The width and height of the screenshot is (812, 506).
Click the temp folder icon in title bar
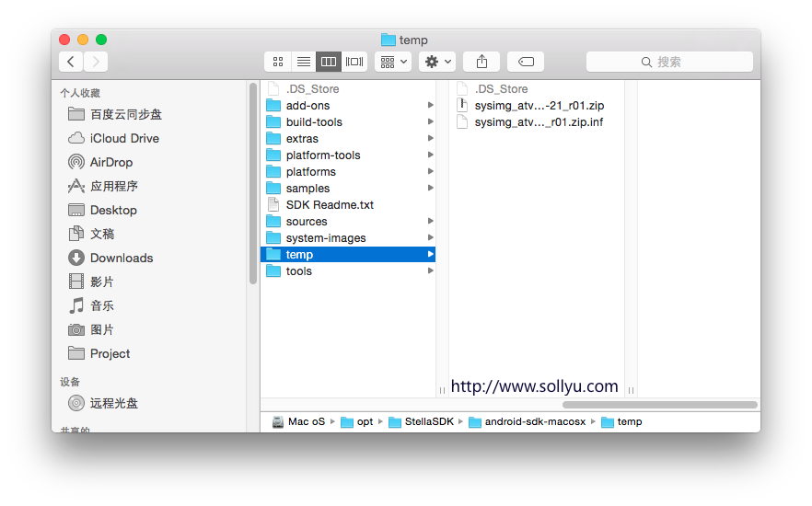pyautogui.click(x=388, y=40)
